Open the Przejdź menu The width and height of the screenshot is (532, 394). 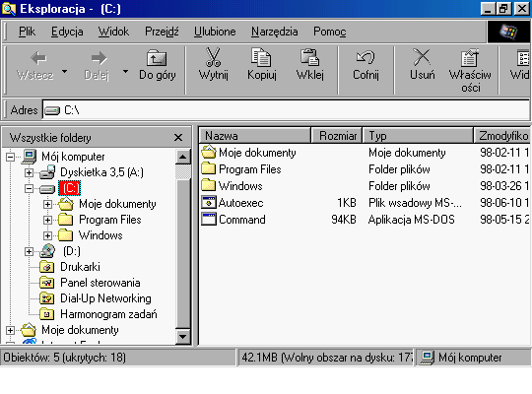point(162,32)
